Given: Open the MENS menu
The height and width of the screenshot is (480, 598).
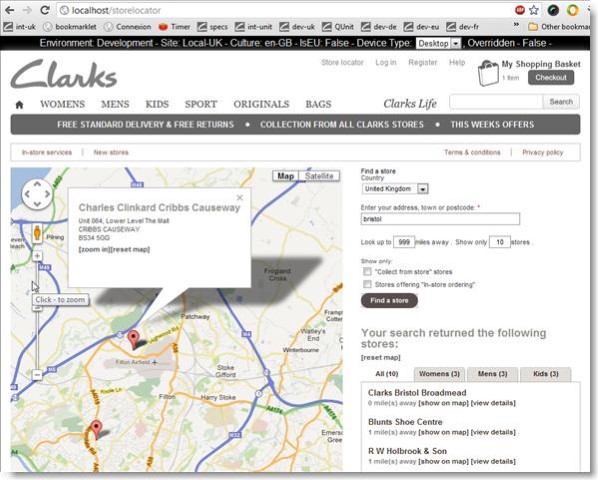Looking at the screenshot, I should [115, 104].
